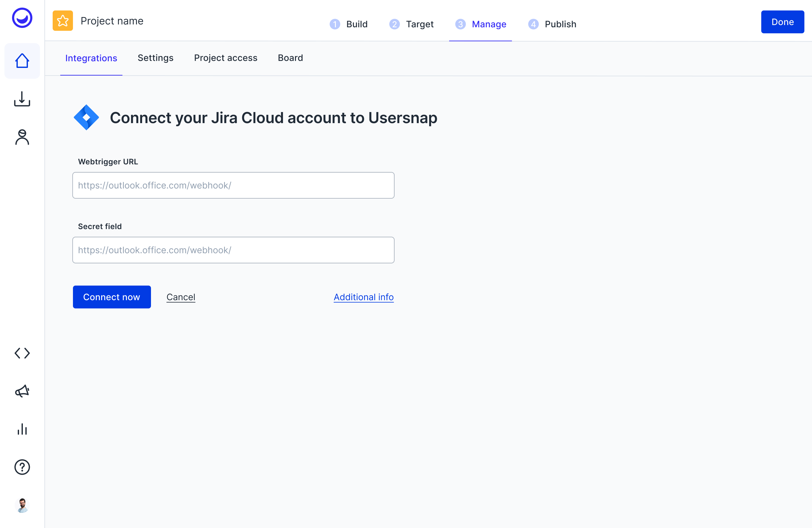This screenshot has width=812, height=528.
Task: Go to the Publish step
Action: pyautogui.click(x=552, y=24)
